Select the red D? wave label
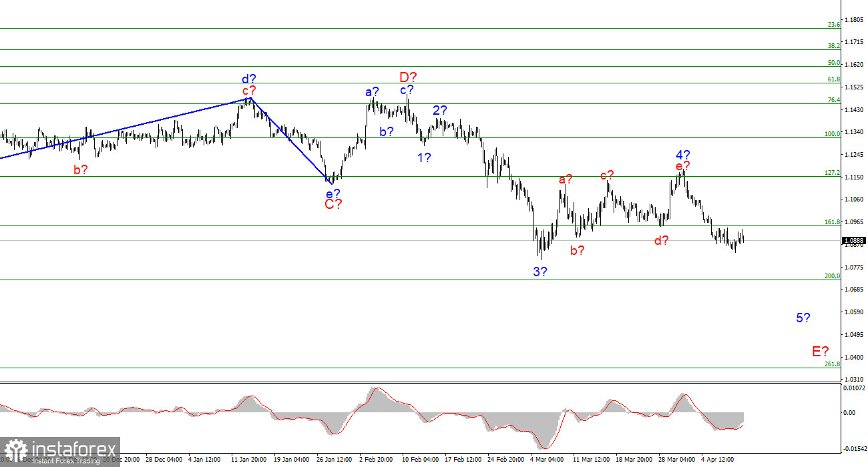 pyautogui.click(x=408, y=77)
